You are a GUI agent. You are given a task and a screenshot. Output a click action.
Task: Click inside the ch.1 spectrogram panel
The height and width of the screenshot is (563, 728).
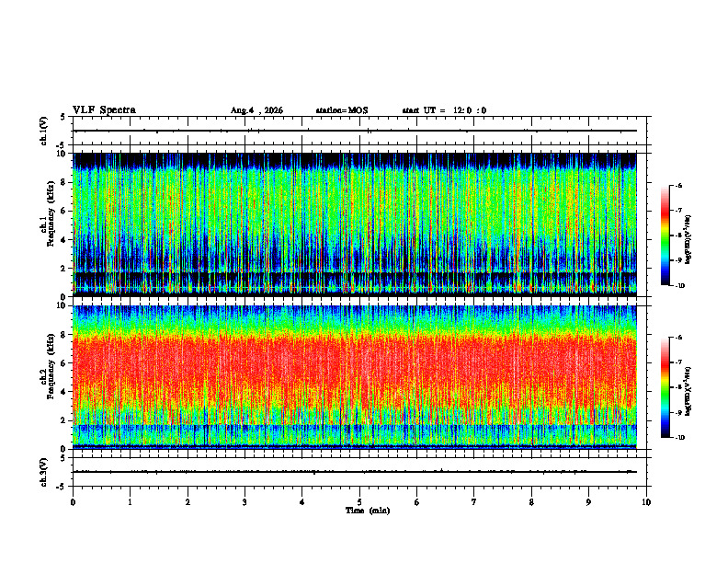tap(355, 224)
